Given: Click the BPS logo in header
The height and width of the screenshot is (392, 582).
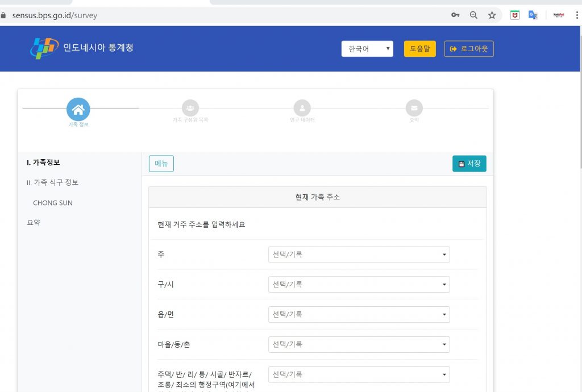Looking at the screenshot, I should tap(44, 48).
